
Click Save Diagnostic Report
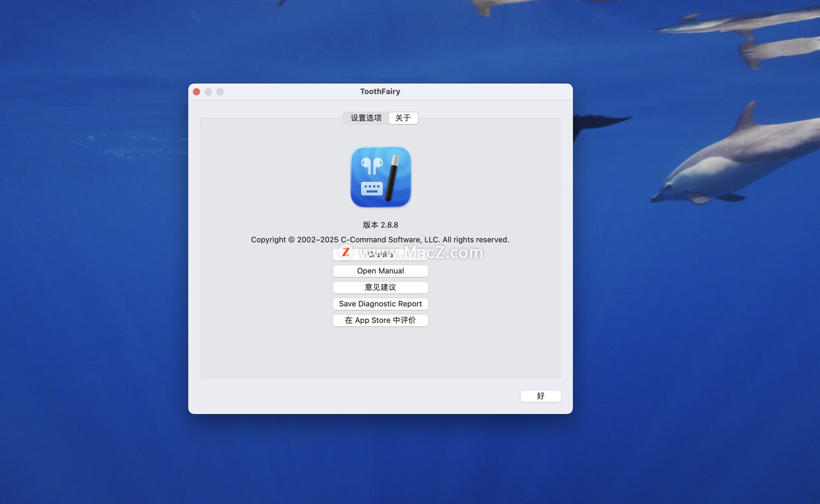[x=380, y=304]
